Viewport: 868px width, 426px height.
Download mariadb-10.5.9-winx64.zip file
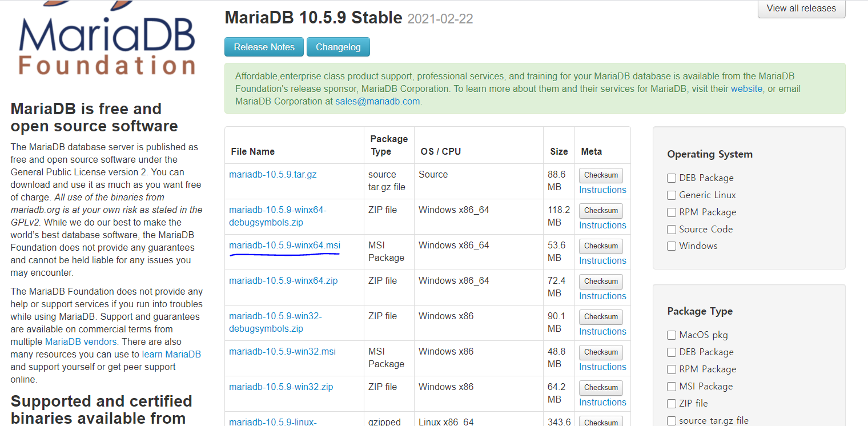283,281
